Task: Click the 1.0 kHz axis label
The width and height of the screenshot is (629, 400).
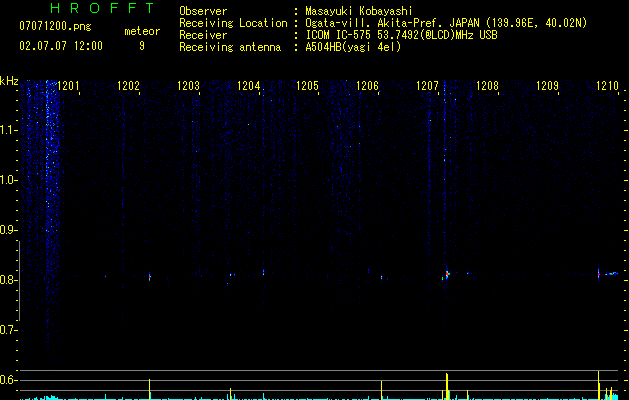Action: (x=9, y=180)
